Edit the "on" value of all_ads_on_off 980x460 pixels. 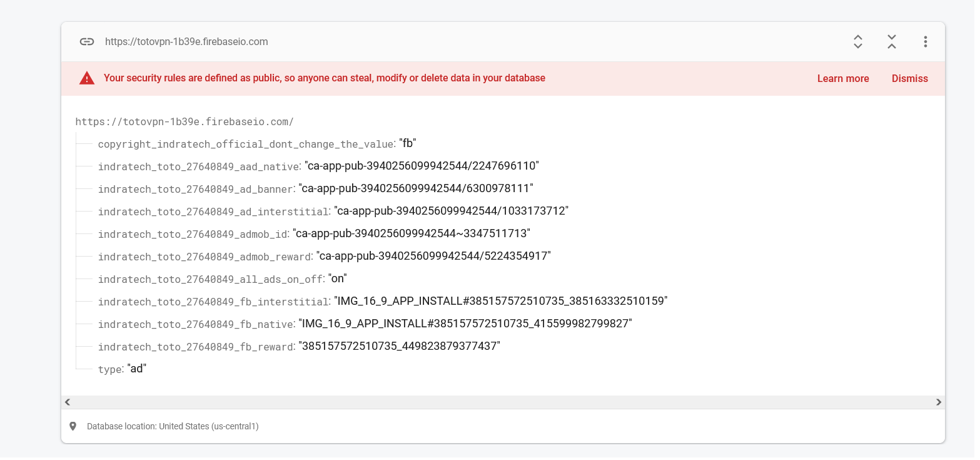338,279
